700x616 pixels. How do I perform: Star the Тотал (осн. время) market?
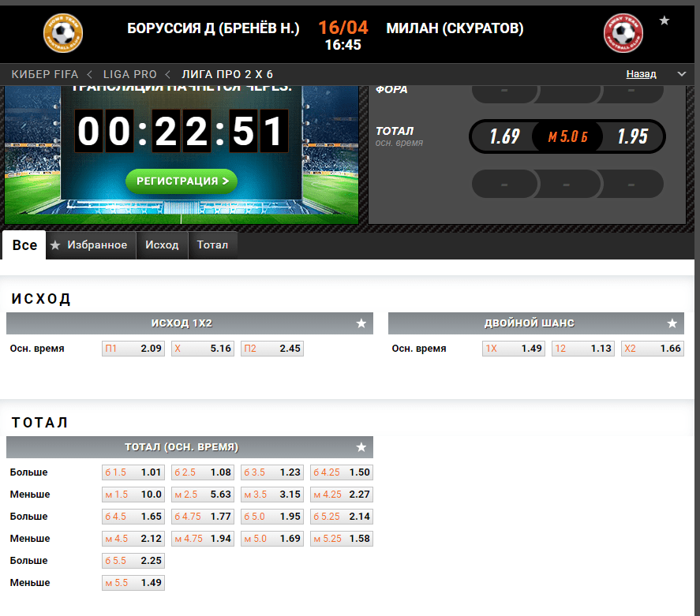tap(361, 447)
